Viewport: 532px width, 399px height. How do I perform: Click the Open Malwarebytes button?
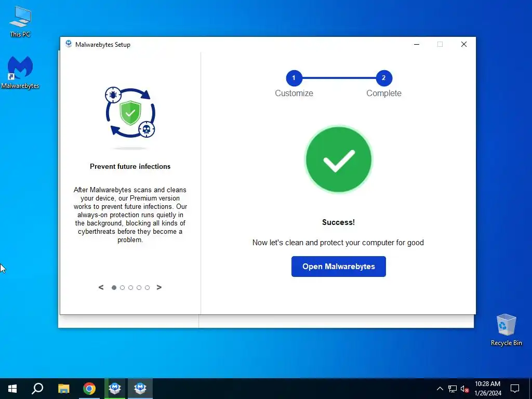pyautogui.click(x=338, y=267)
